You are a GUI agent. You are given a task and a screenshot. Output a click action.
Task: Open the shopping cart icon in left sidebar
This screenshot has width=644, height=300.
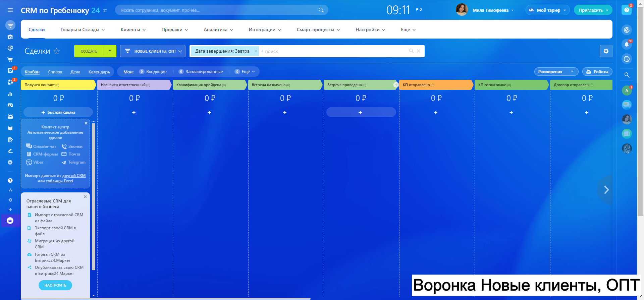(10, 59)
